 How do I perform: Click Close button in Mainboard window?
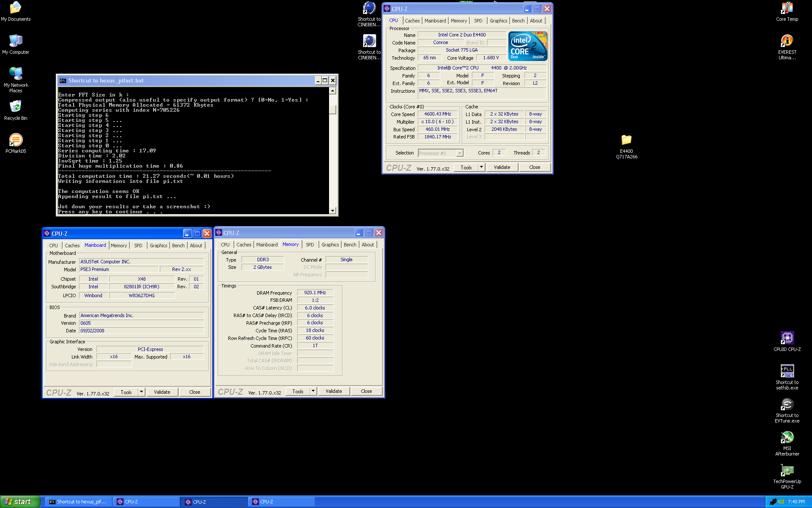(x=195, y=392)
